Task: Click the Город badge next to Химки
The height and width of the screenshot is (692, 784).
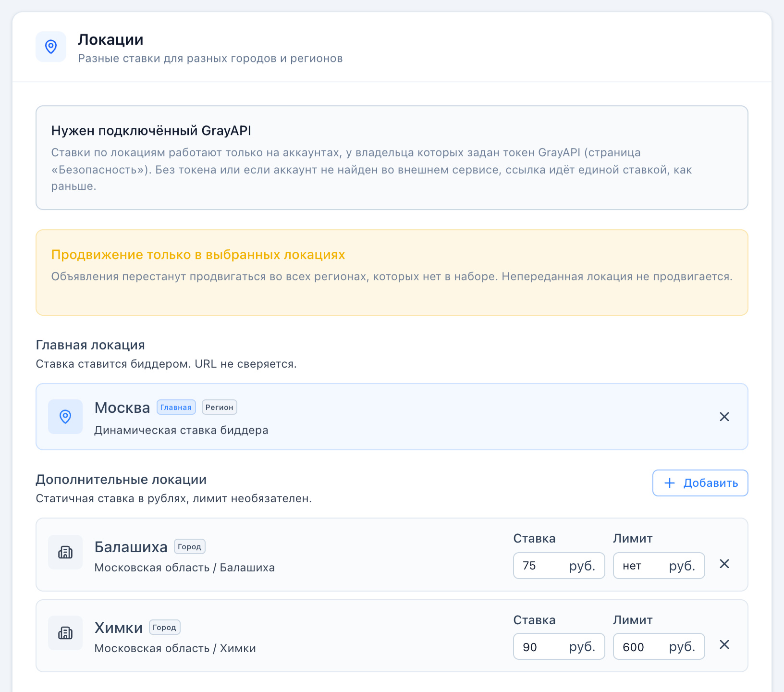Action: (x=165, y=627)
